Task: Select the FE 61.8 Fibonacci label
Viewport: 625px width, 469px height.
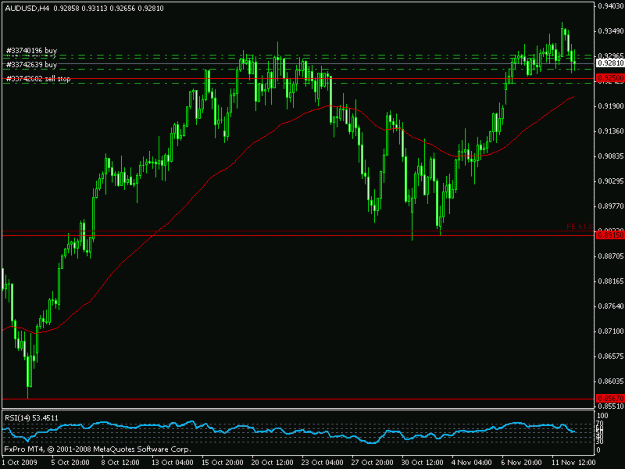Action: tap(579, 227)
